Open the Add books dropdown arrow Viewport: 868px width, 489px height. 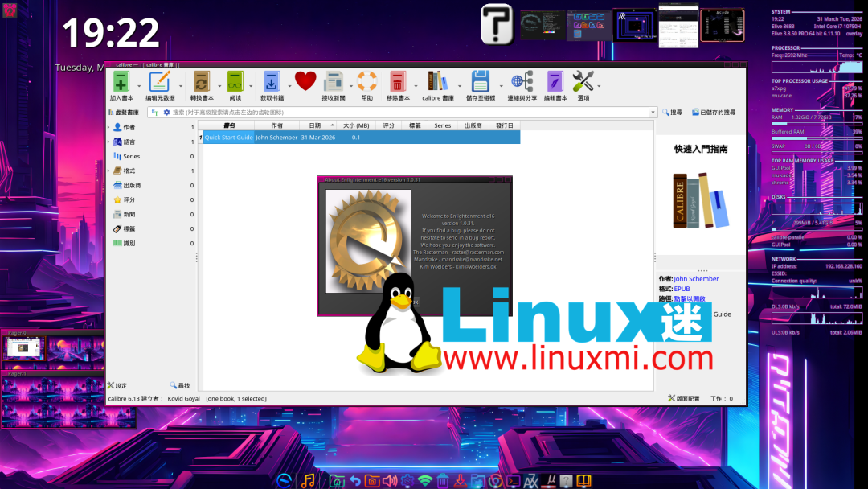pos(139,85)
